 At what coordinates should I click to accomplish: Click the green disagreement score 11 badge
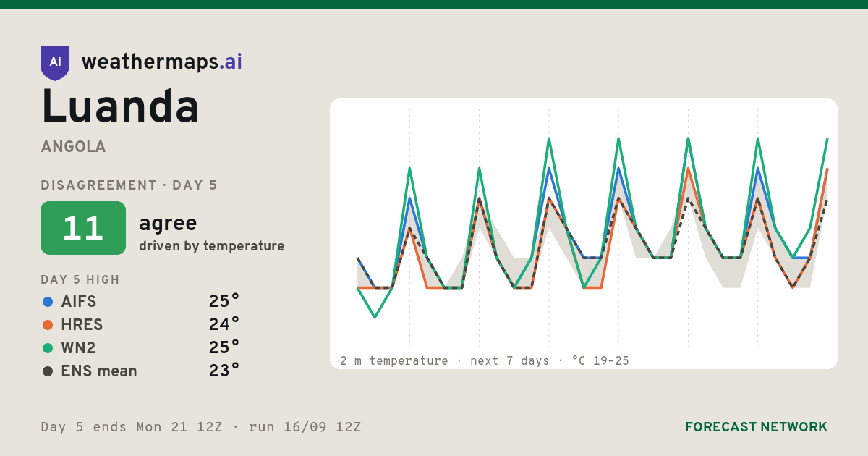point(83,228)
